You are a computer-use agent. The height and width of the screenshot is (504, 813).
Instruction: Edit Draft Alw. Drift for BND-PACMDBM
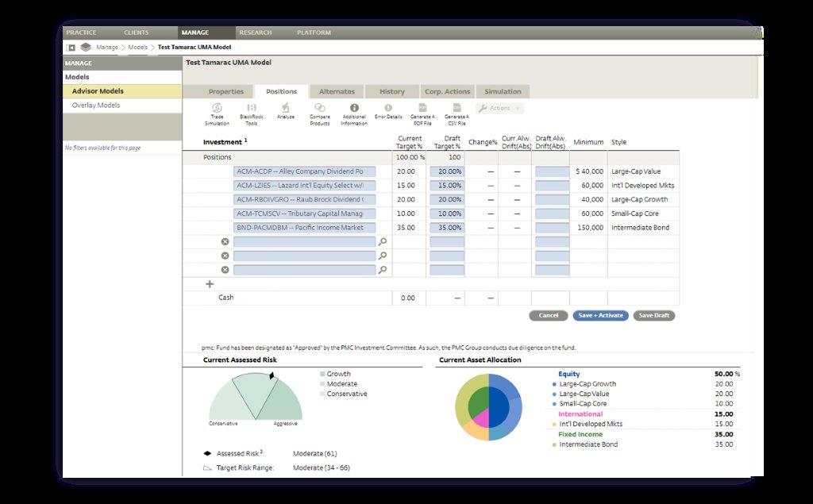point(553,227)
